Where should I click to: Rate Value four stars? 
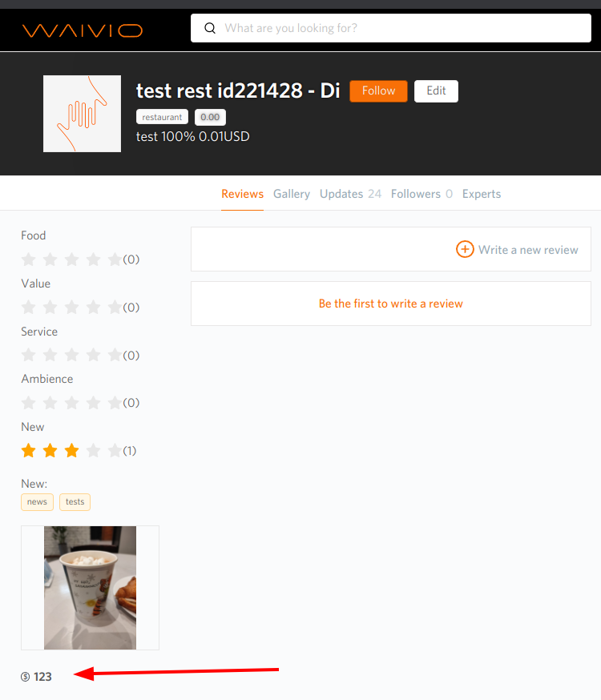(x=93, y=307)
